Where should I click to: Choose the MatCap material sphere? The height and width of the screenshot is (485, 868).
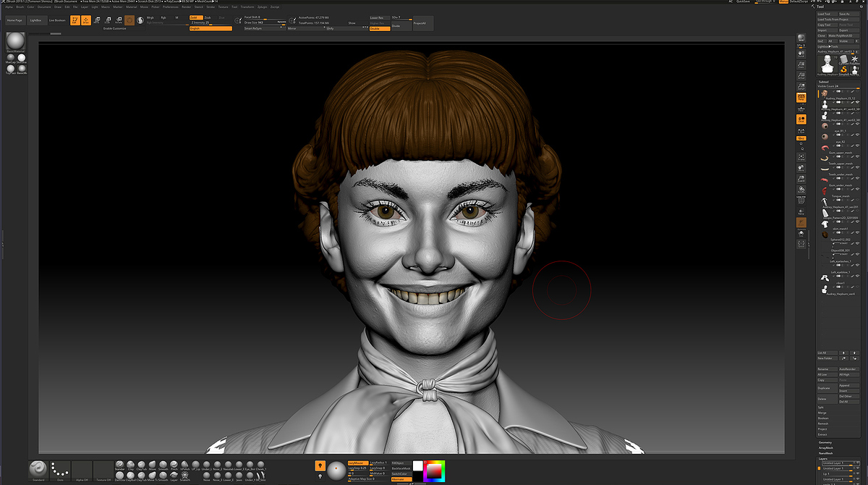point(11,58)
